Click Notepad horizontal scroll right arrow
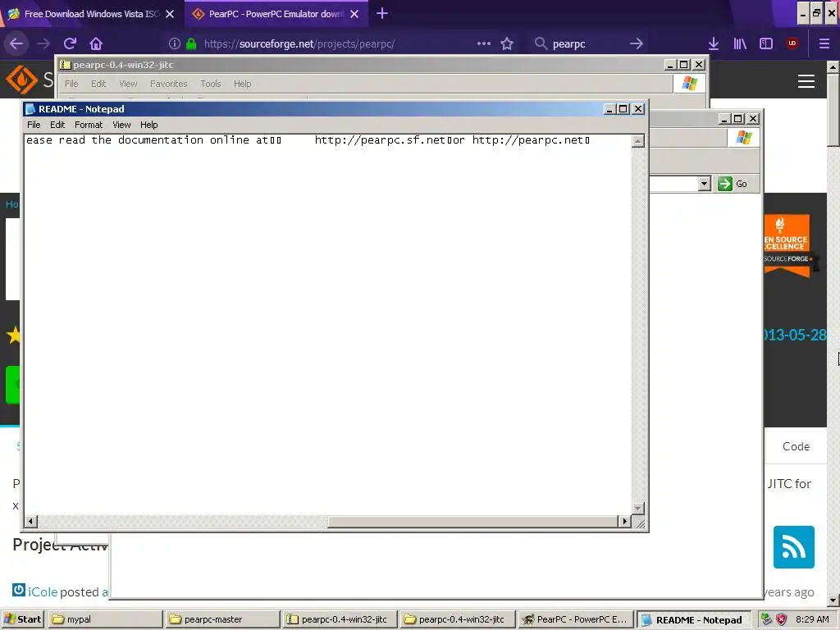This screenshot has width=840, height=630. tap(624, 521)
